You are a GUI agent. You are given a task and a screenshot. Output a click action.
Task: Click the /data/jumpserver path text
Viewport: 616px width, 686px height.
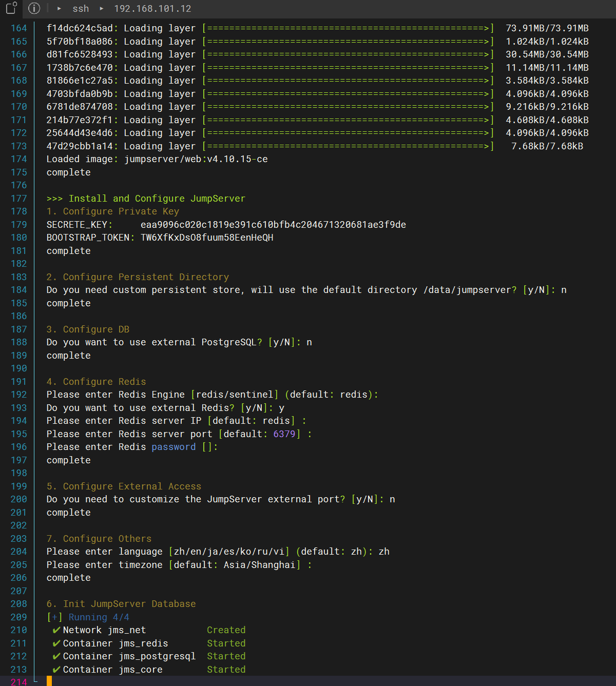tap(467, 290)
